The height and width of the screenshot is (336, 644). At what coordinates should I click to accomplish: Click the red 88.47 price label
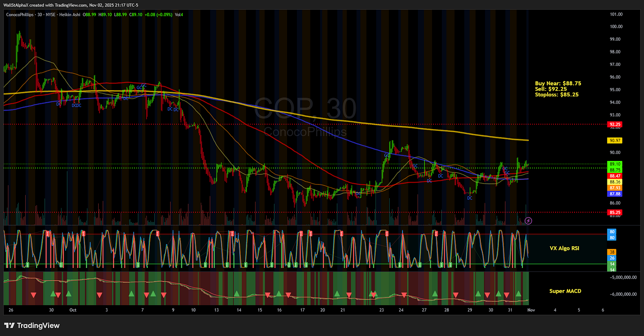pyautogui.click(x=615, y=176)
